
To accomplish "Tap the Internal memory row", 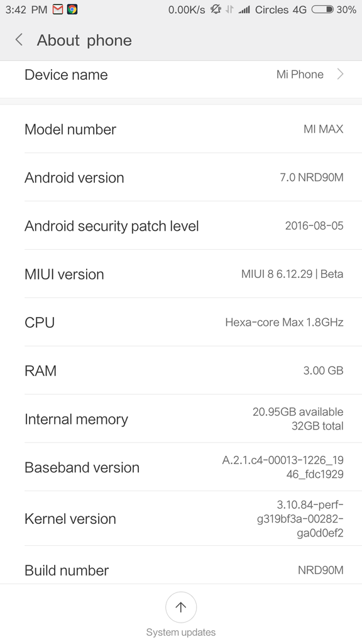I will pos(181,419).
